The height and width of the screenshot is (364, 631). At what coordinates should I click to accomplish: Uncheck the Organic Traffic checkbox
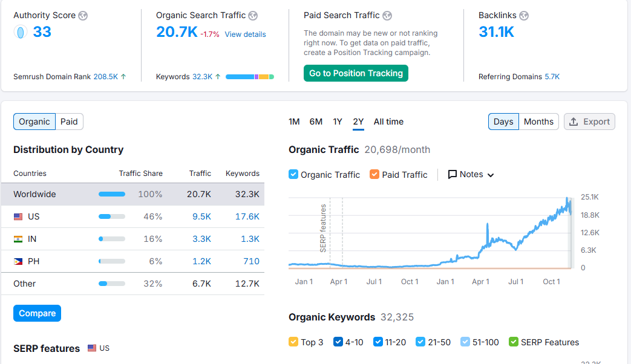293,174
